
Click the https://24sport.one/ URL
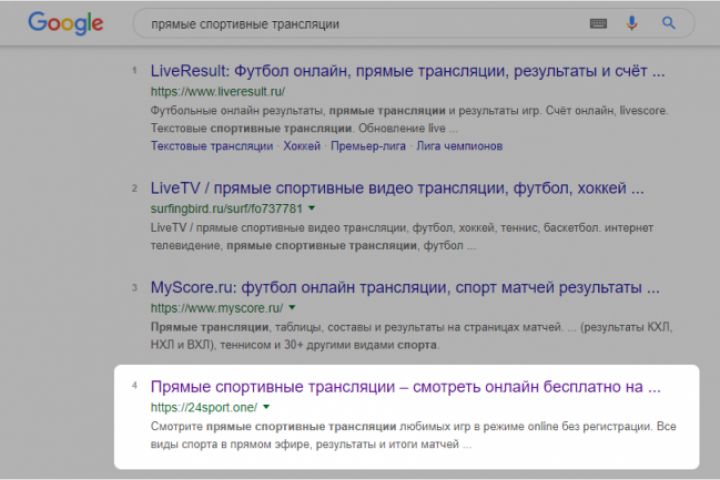[x=204, y=407]
